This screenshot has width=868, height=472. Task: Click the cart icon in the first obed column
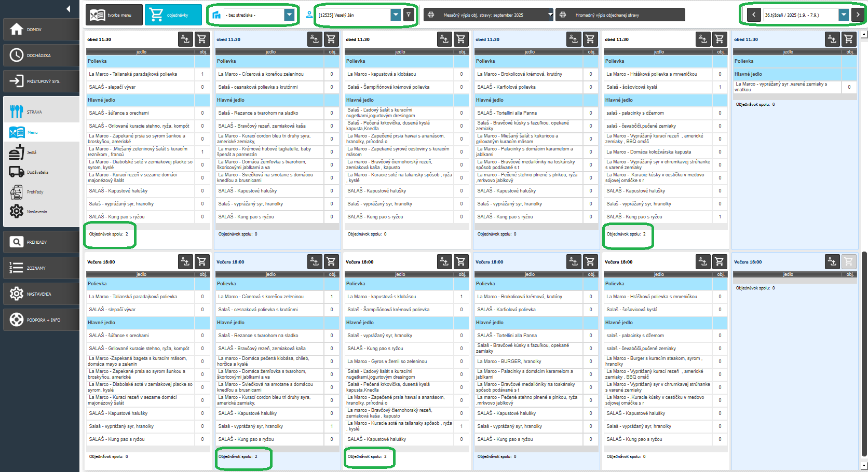pos(202,39)
